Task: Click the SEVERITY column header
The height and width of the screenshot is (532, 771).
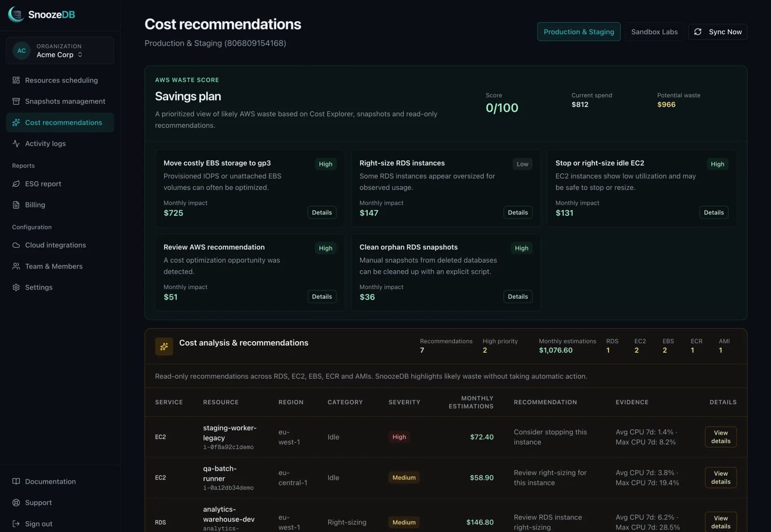Action: coord(404,402)
